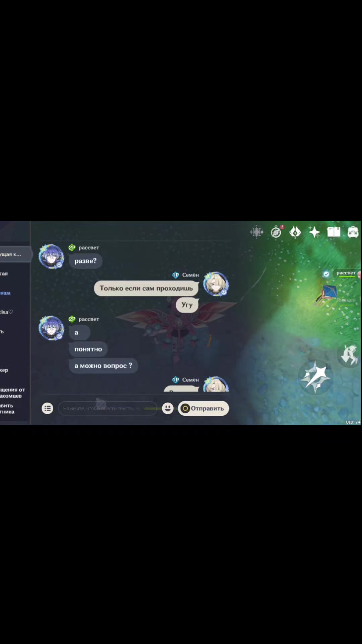
Task: Click the message "Только если сам проходишь"
Action: point(146,288)
